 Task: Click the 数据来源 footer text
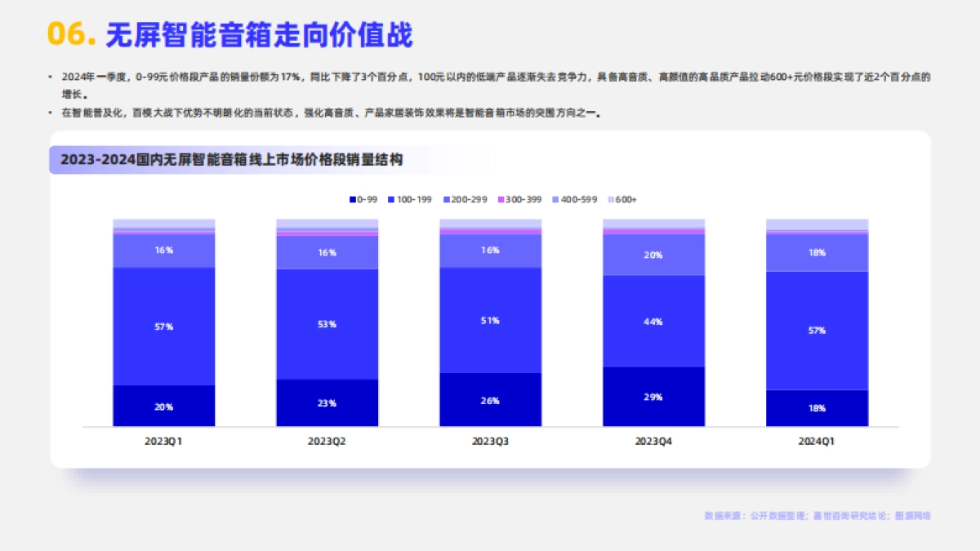tap(819, 516)
